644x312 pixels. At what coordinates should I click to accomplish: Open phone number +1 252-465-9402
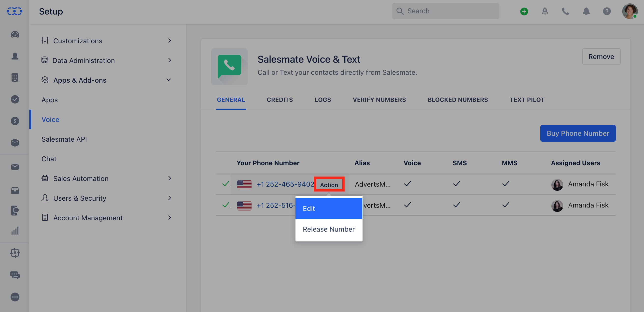(x=285, y=184)
